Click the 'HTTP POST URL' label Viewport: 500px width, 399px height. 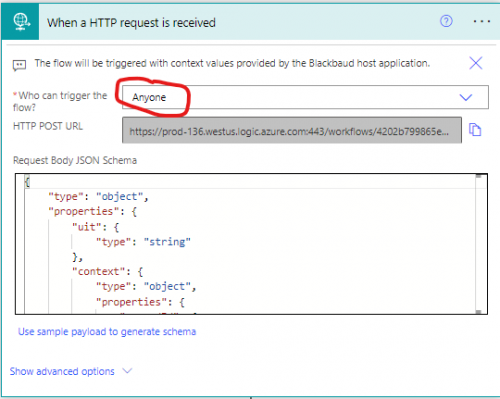pyautogui.click(x=48, y=126)
